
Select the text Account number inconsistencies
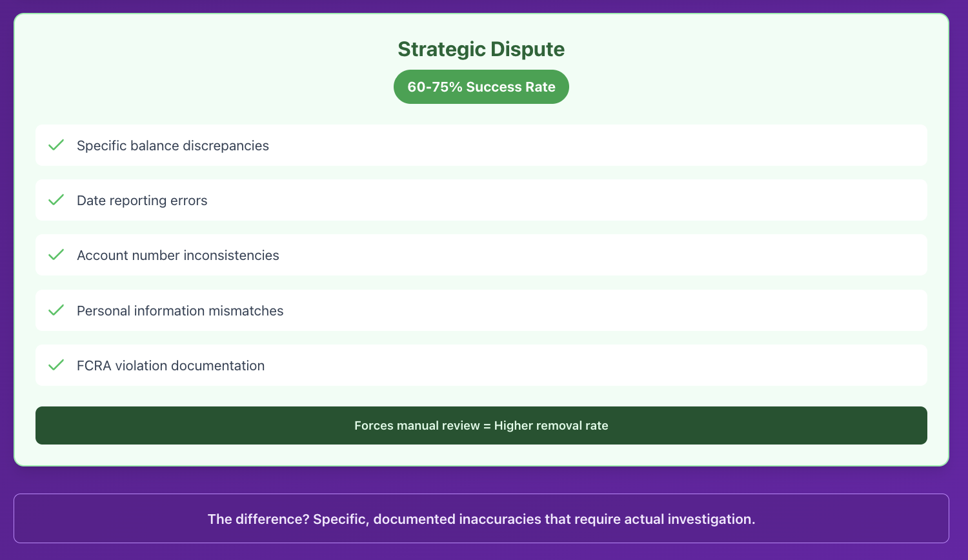pos(178,255)
